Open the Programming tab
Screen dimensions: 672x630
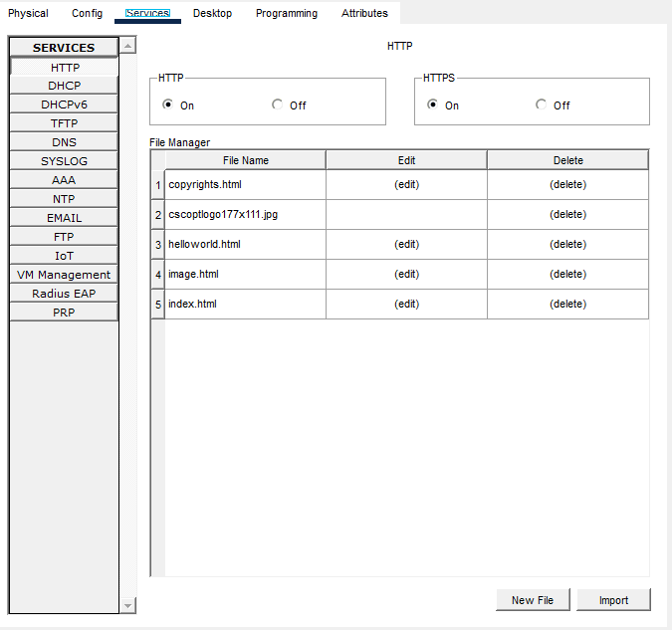click(287, 13)
